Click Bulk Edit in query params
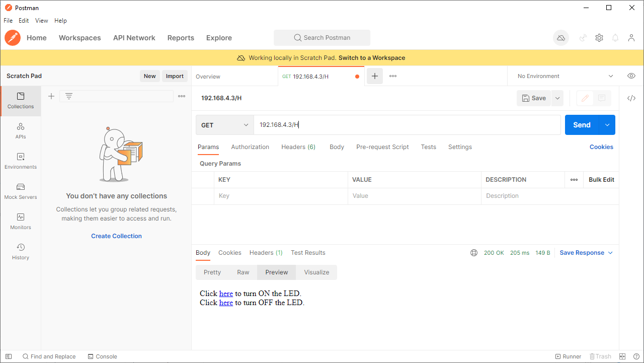The width and height of the screenshot is (644, 363). click(x=601, y=180)
